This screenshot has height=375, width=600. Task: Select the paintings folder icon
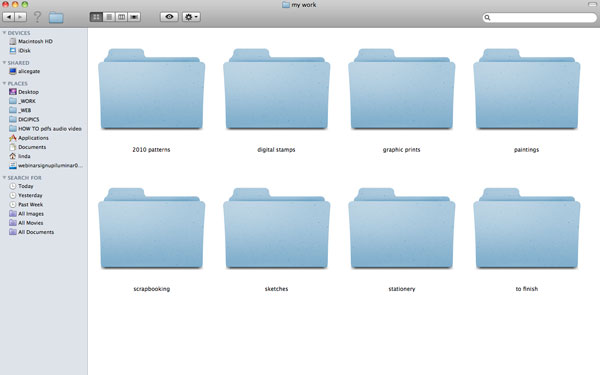[x=527, y=89]
